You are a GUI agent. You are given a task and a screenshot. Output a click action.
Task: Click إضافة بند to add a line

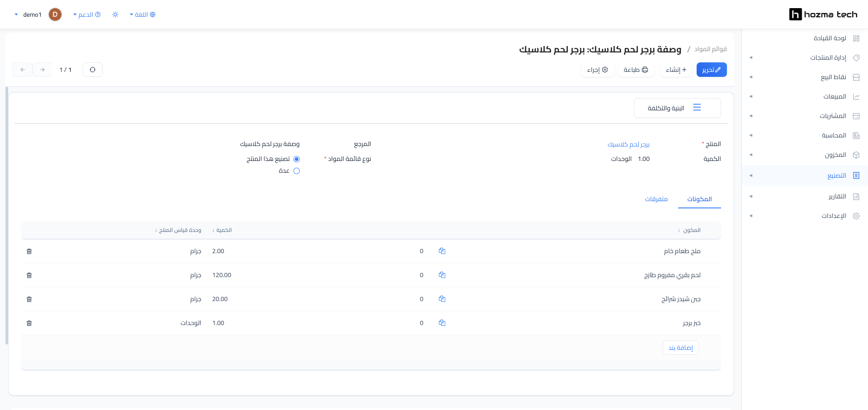(x=681, y=348)
